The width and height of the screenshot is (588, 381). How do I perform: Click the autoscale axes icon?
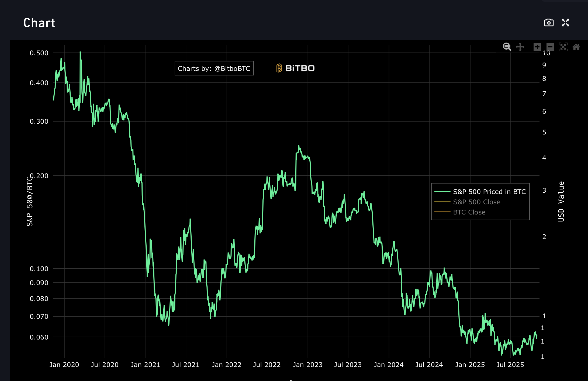563,47
